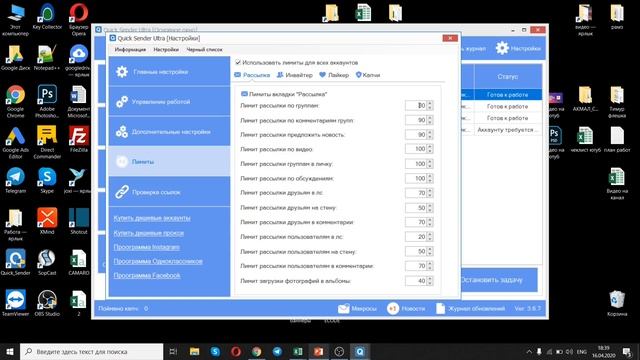This screenshot has width=640, height=360.
Task: Open Telegram desktop shortcut
Action: pos(15,180)
